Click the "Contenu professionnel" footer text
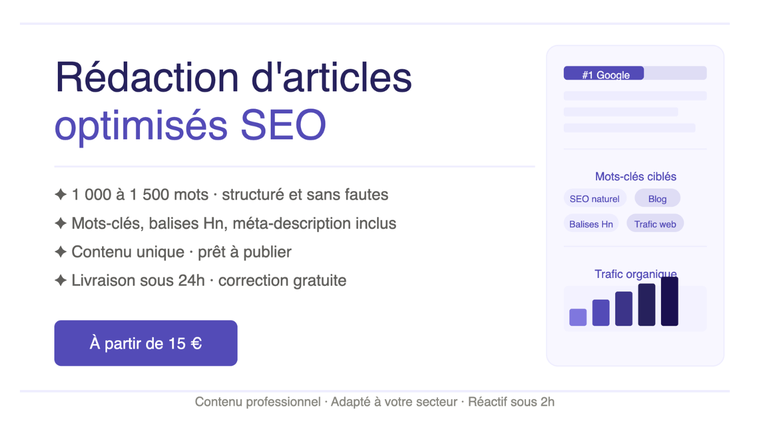The height and width of the screenshot is (427, 760). pos(257,402)
